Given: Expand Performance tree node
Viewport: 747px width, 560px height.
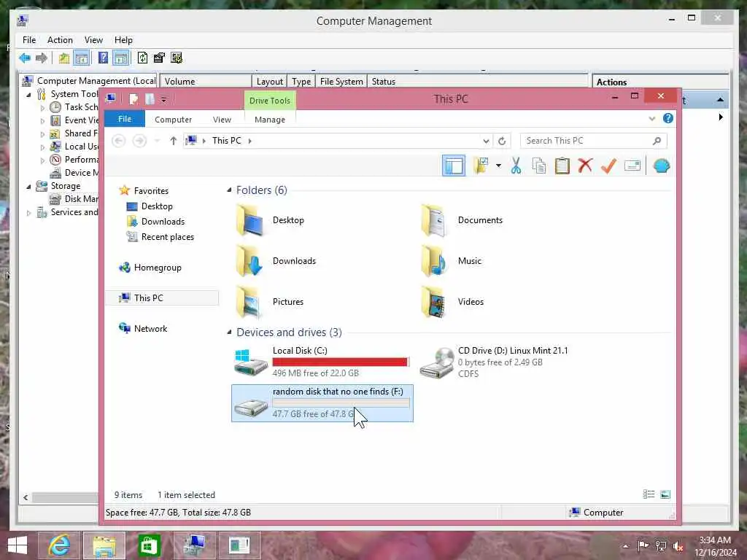Looking at the screenshot, I should point(42,160).
